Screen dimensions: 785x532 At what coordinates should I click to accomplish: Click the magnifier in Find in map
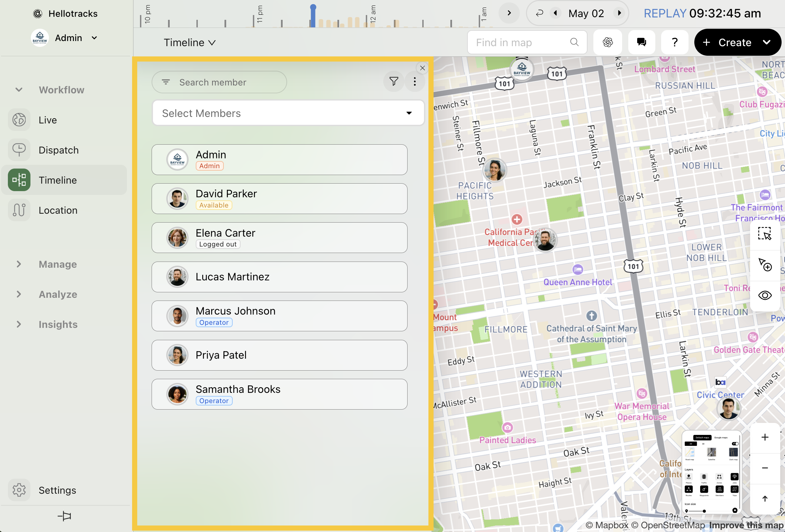pyautogui.click(x=575, y=42)
